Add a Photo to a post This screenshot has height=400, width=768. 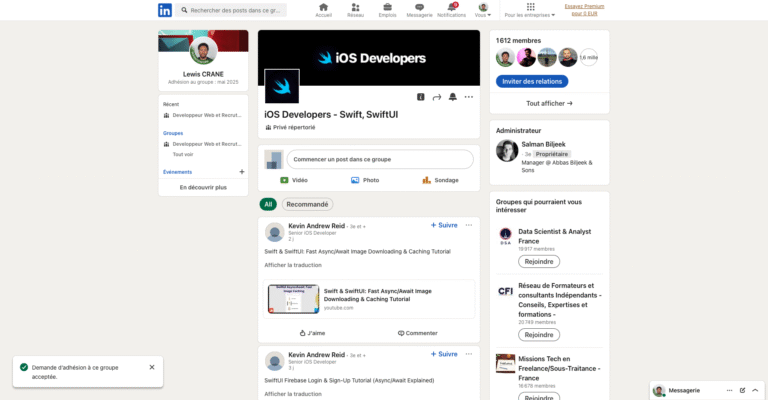(365, 180)
